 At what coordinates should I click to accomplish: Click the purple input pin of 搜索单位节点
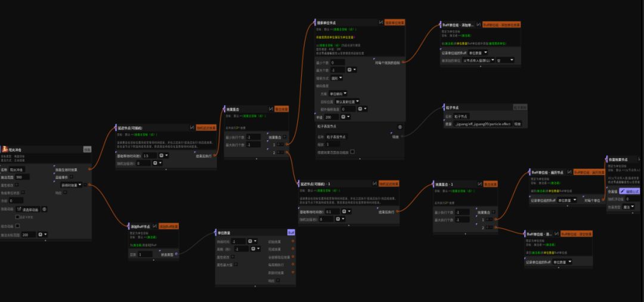point(316,22)
